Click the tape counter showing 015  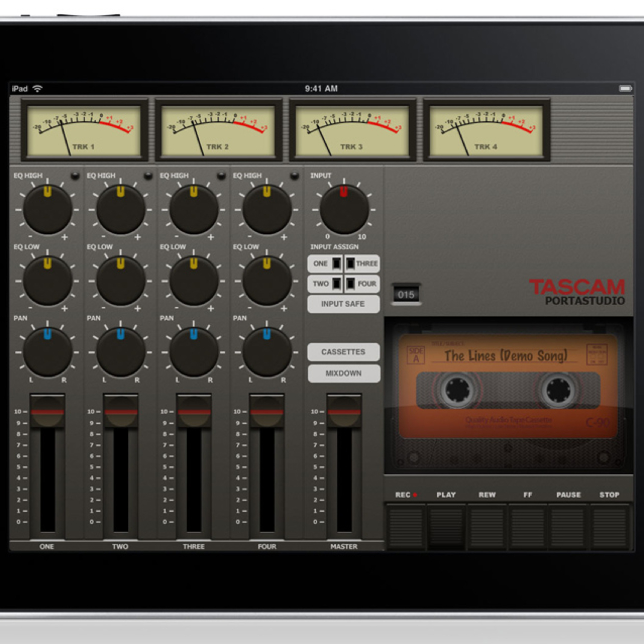pos(406,295)
